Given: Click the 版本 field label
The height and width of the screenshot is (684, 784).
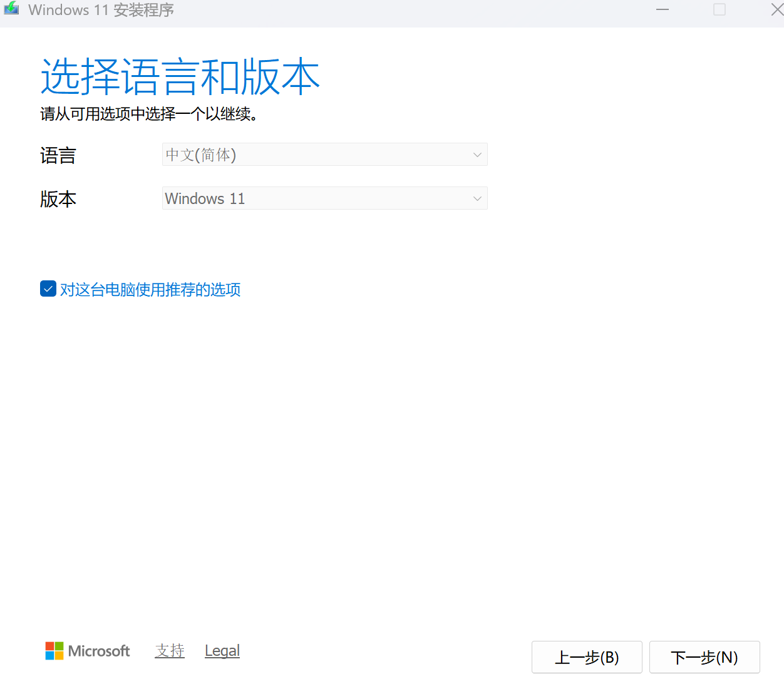Looking at the screenshot, I should [x=58, y=199].
